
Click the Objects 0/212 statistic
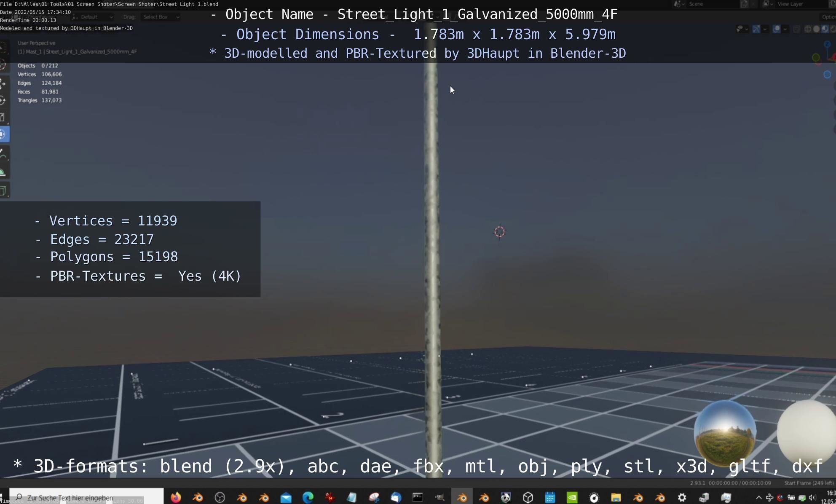tap(38, 66)
